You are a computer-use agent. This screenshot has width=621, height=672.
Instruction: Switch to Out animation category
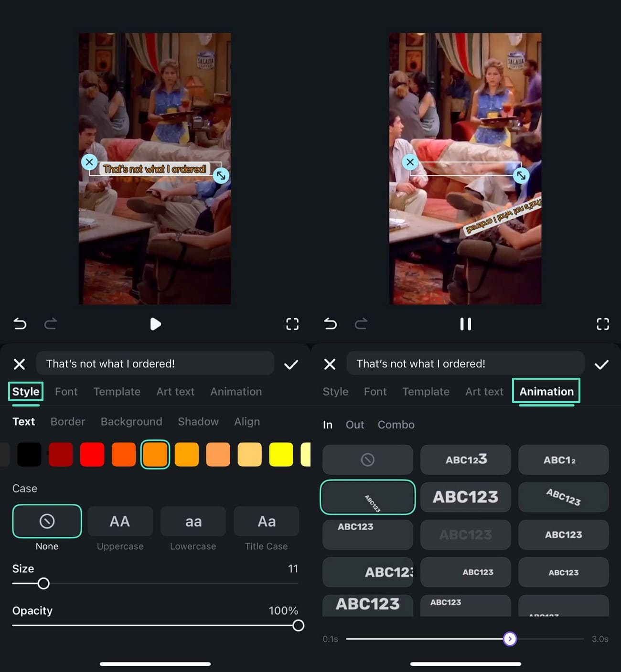click(355, 425)
